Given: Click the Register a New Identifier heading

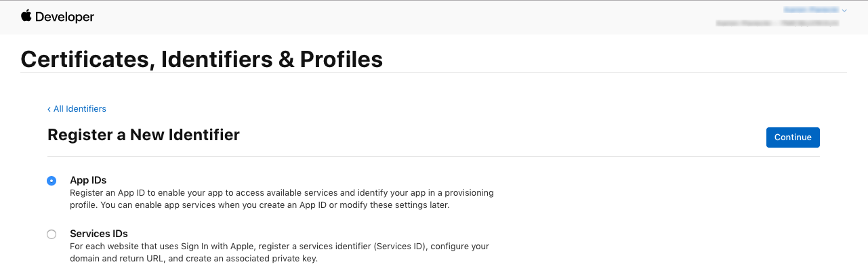Looking at the screenshot, I should (144, 135).
